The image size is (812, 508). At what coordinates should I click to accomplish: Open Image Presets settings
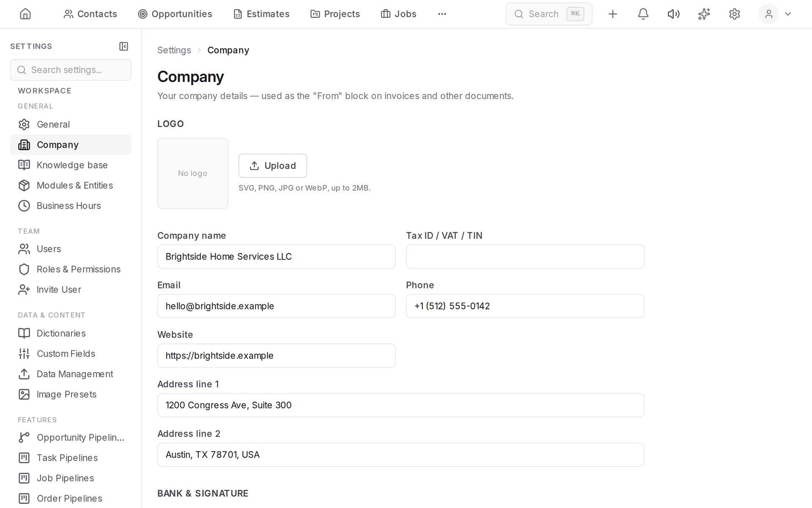(71, 394)
